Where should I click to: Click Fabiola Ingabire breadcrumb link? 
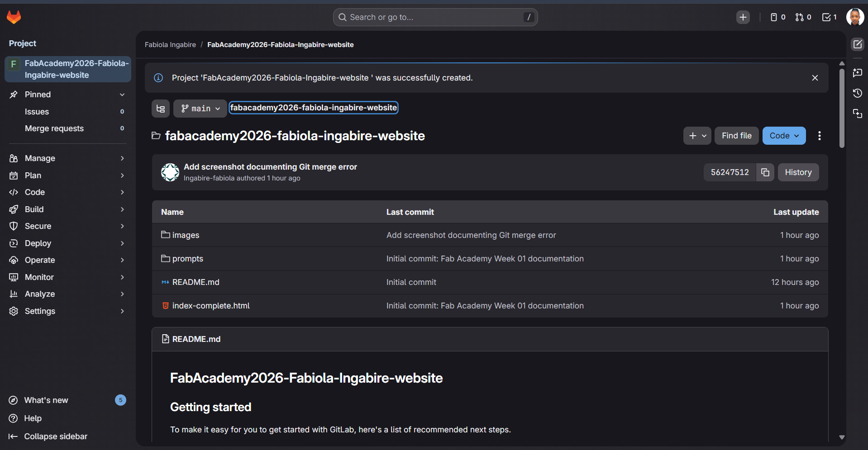(x=170, y=45)
